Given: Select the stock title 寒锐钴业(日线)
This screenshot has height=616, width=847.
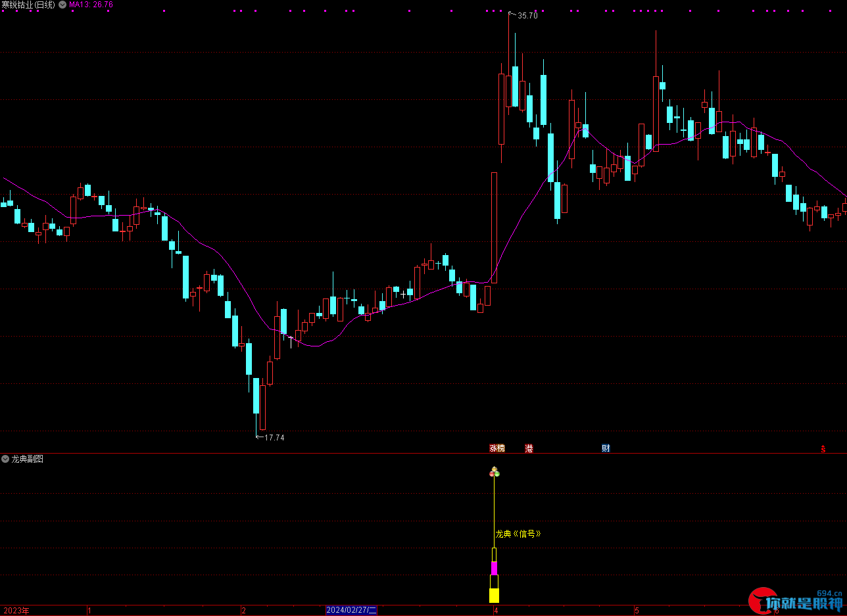Looking at the screenshot, I should 28,5.
